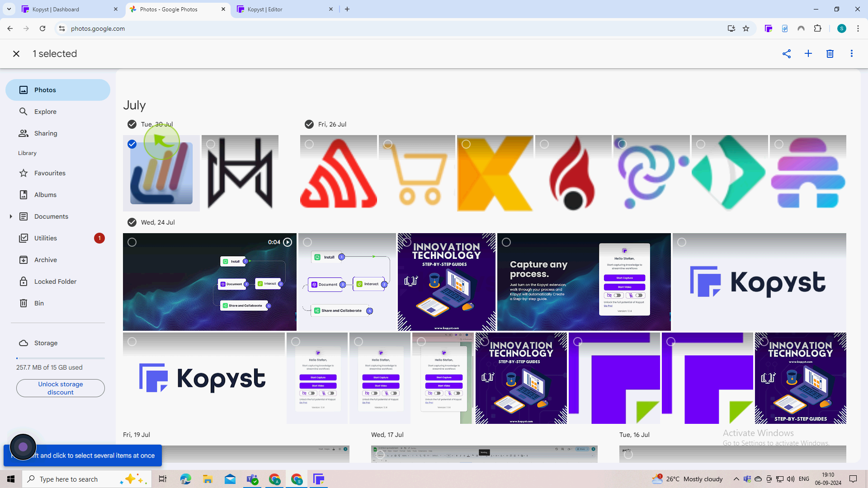Open Locked Folder
The width and height of the screenshot is (868, 488).
click(x=58, y=282)
